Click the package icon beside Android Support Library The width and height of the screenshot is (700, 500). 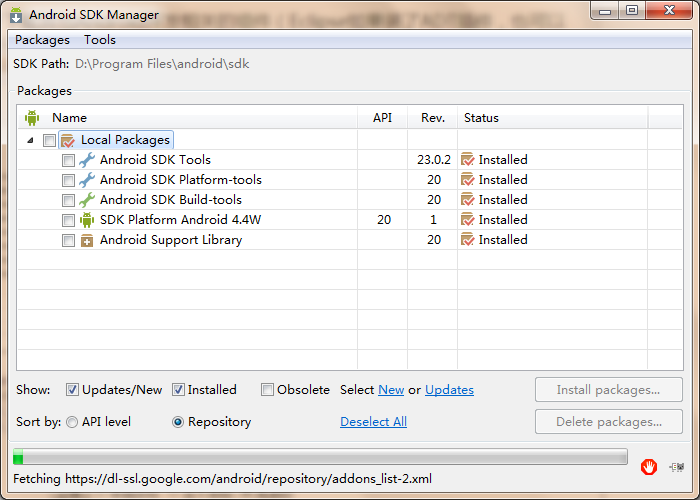coord(87,241)
